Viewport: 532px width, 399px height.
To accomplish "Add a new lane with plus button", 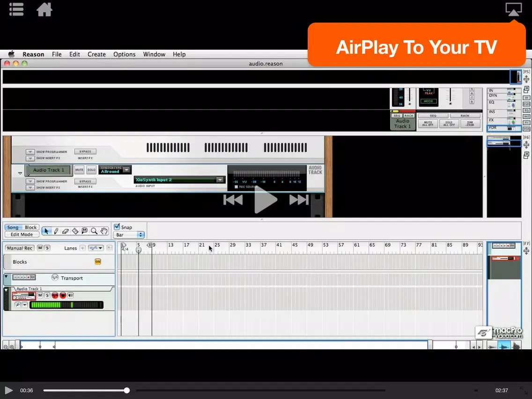I will (x=82, y=248).
